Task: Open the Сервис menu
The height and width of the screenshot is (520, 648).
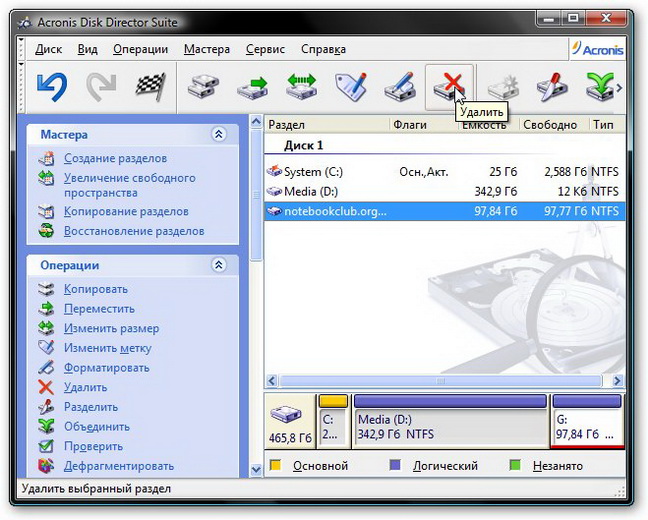Action: pyautogui.click(x=265, y=49)
